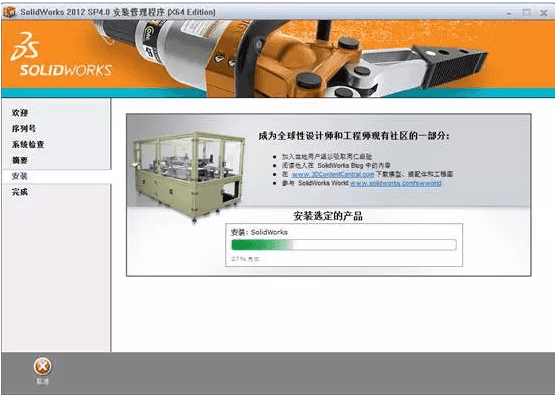Click the red cancel X icon
The height and width of the screenshot is (395, 555).
pos(42,367)
